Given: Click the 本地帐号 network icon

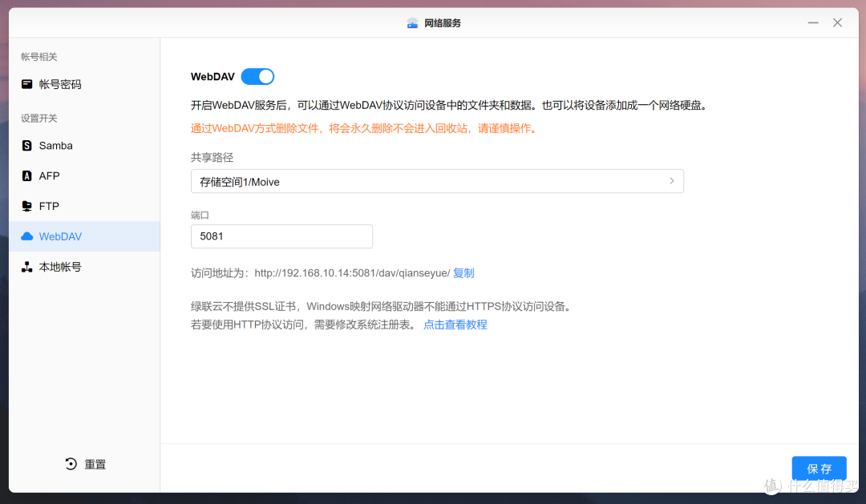Looking at the screenshot, I should 26,267.
